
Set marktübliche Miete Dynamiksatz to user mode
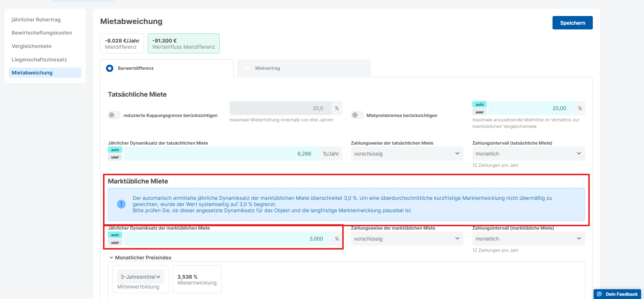pyautogui.click(x=115, y=243)
